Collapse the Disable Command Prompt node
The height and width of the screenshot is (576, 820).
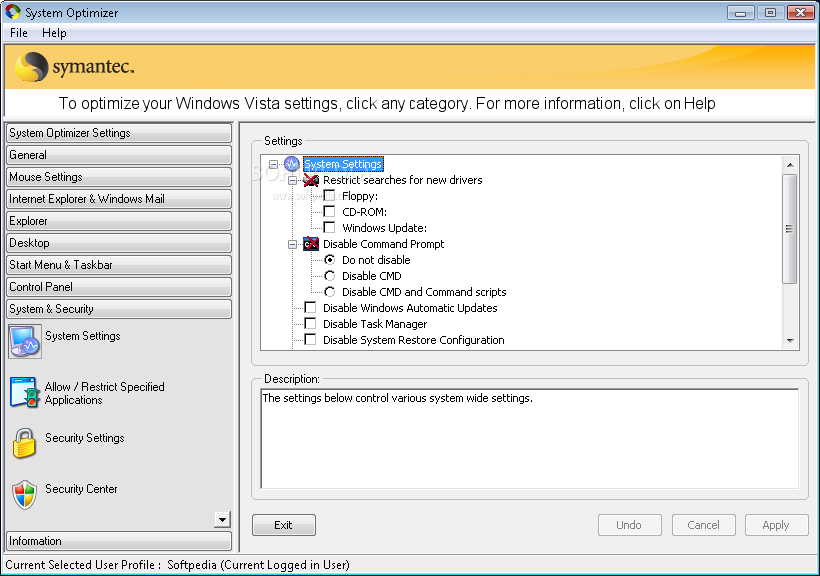292,244
